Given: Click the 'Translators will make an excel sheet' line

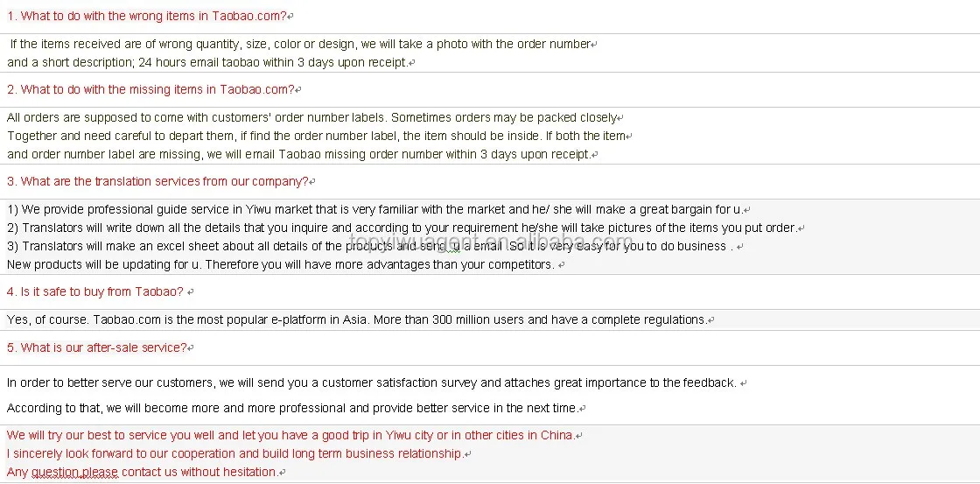Looking at the screenshot, I should click(x=370, y=247).
